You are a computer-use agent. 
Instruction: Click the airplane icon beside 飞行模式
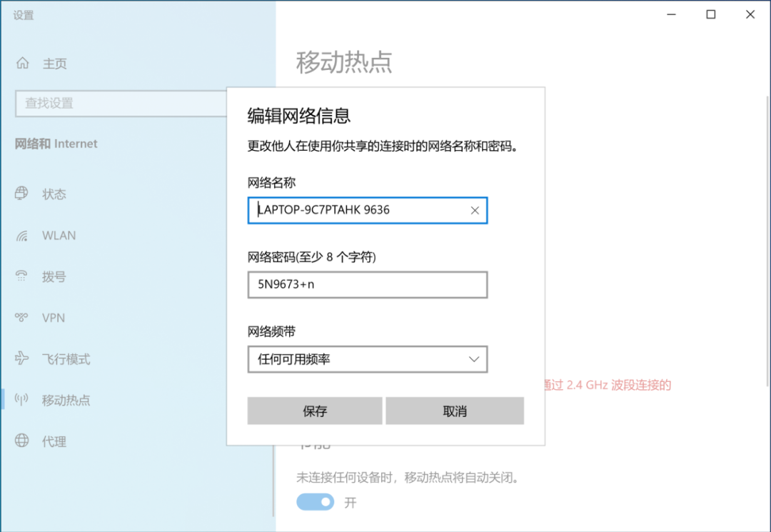21,358
